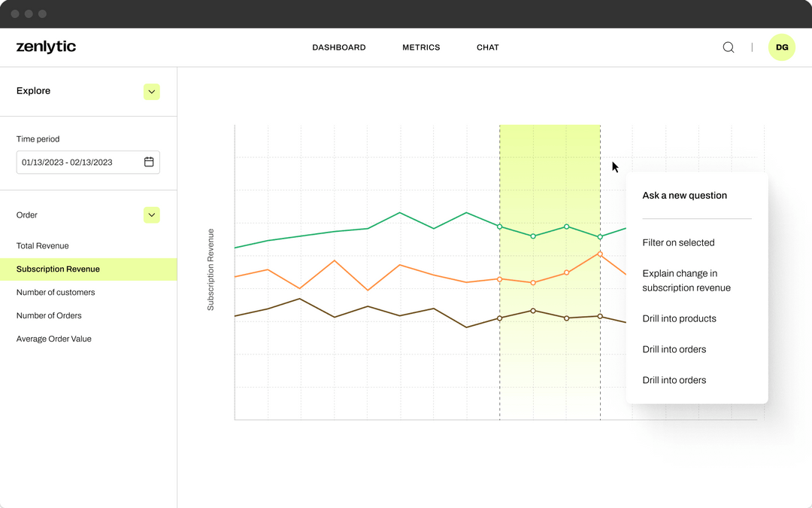812x508 pixels.
Task: Choose Filter on selected
Action: pos(680,242)
